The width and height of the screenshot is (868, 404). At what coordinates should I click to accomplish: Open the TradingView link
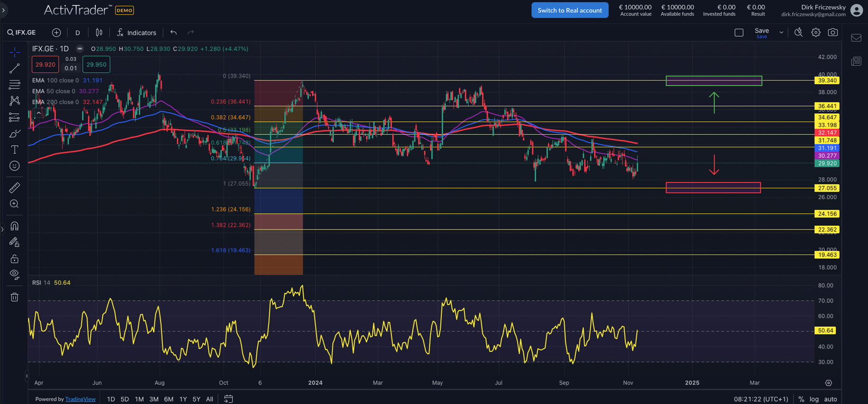[80, 399]
